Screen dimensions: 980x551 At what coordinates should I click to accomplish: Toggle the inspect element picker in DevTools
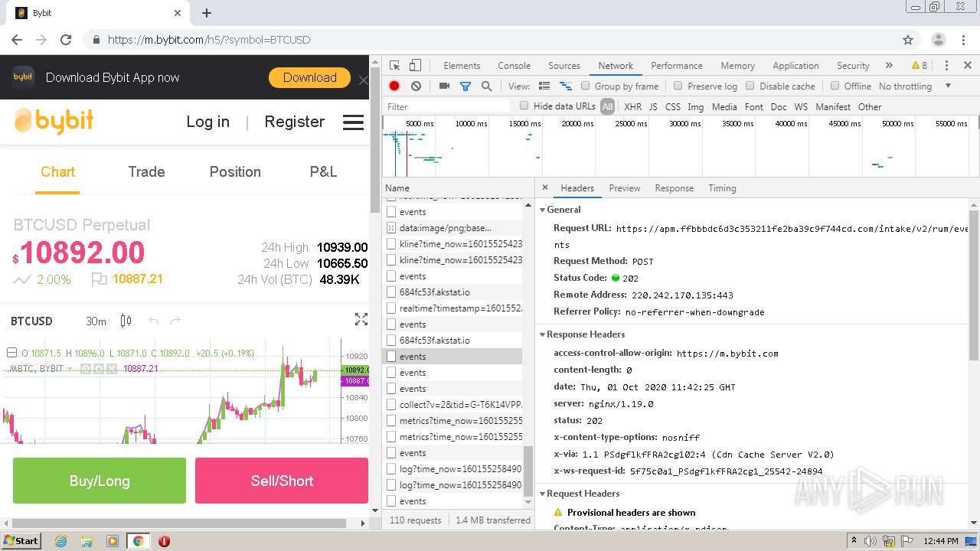click(x=394, y=66)
